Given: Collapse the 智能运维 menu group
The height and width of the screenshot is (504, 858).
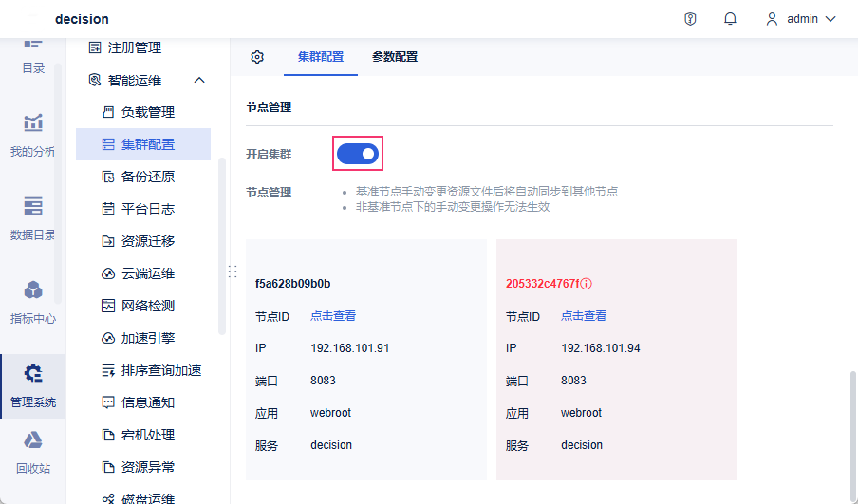Looking at the screenshot, I should 198,80.
